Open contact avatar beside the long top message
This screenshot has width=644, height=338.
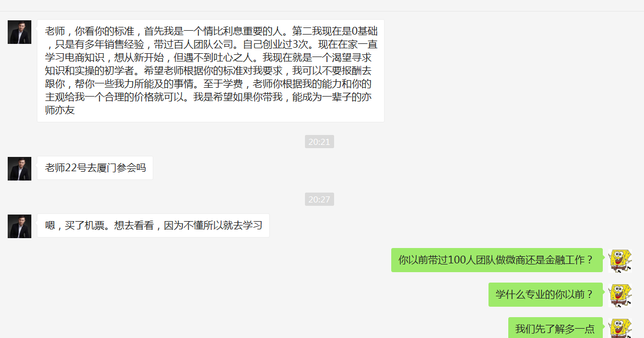(x=19, y=32)
